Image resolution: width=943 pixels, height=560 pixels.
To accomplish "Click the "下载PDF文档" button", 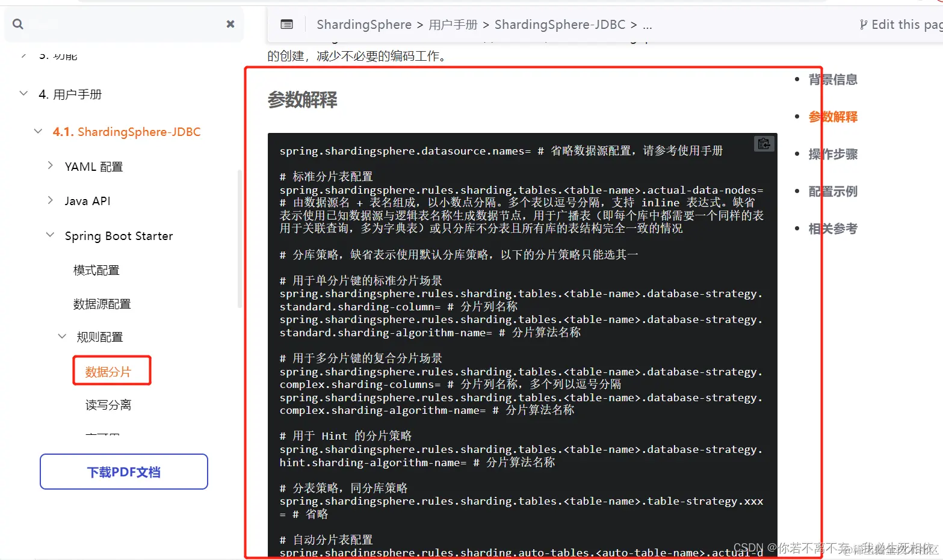I will tap(123, 472).
